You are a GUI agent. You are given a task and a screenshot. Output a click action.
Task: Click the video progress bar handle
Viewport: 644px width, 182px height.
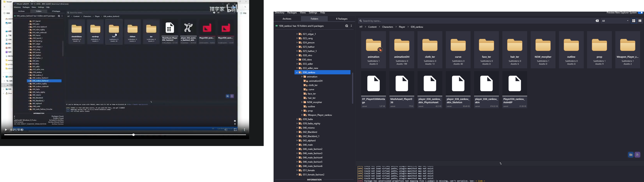pos(133,135)
